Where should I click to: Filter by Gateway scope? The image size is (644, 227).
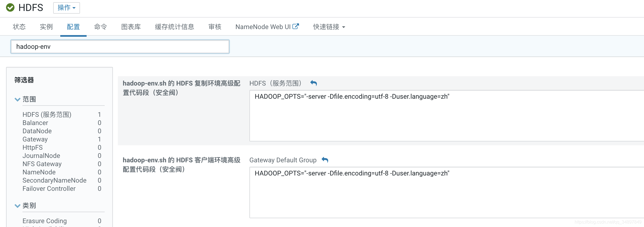tap(35, 139)
